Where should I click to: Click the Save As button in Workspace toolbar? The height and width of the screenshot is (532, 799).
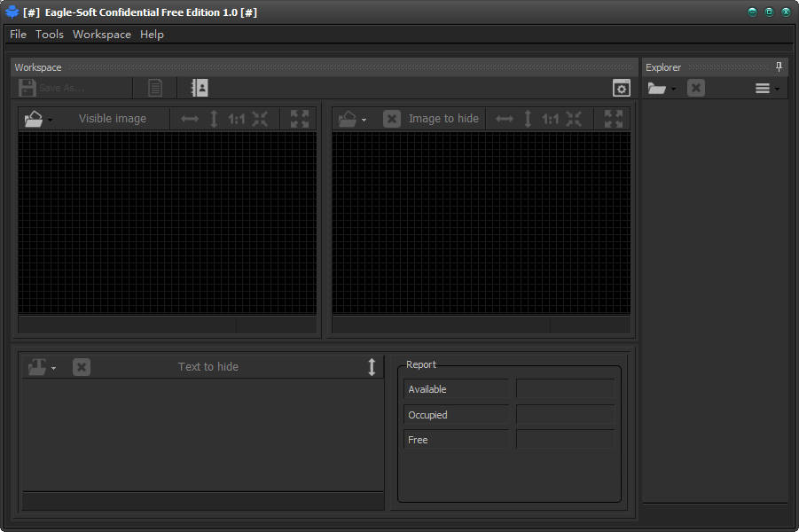click(x=51, y=88)
